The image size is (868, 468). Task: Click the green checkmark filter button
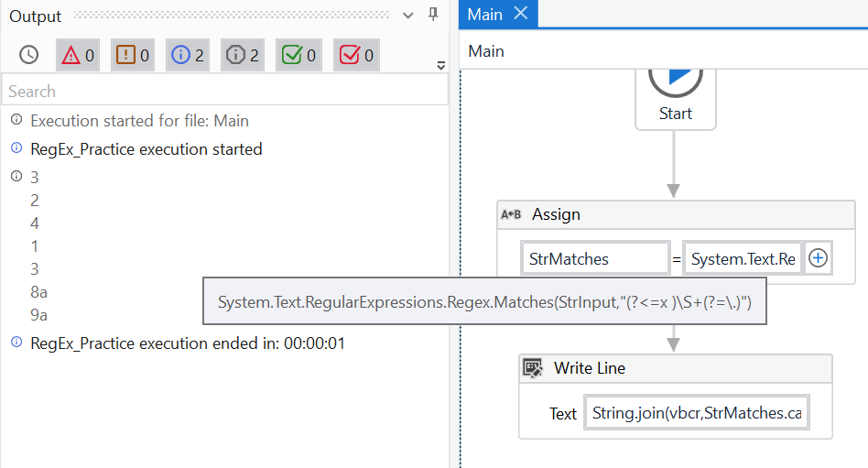click(298, 55)
